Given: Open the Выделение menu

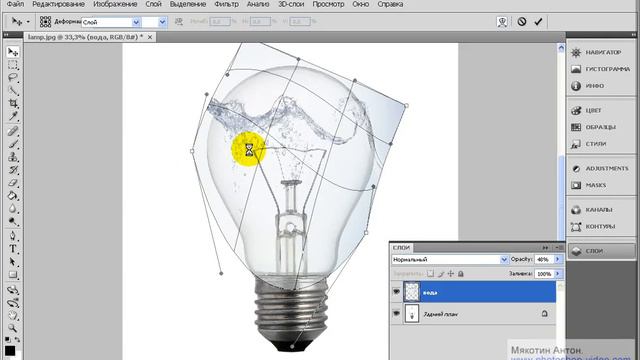Looking at the screenshot, I should click(188, 4).
